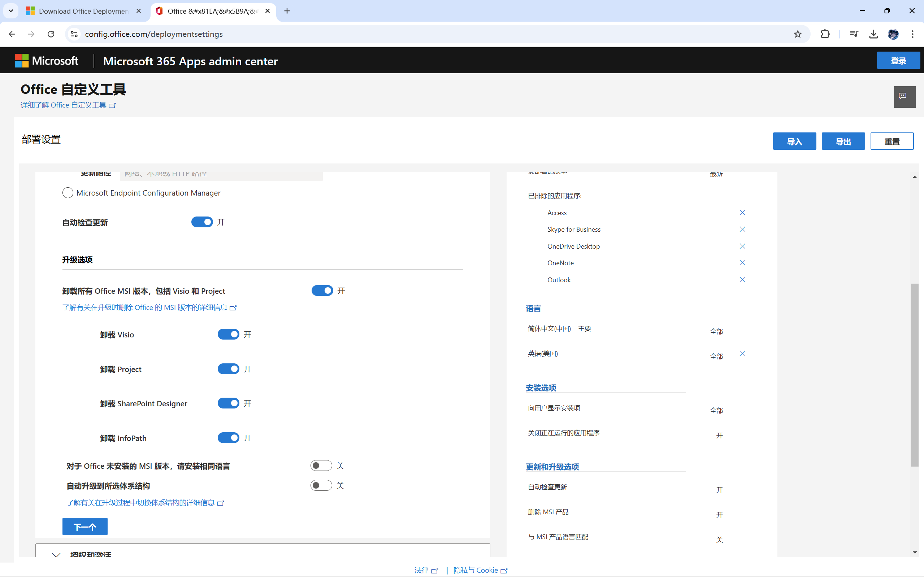The height and width of the screenshot is (577, 924).
Task: Open the media control icon in toolbar
Action: point(854,34)
